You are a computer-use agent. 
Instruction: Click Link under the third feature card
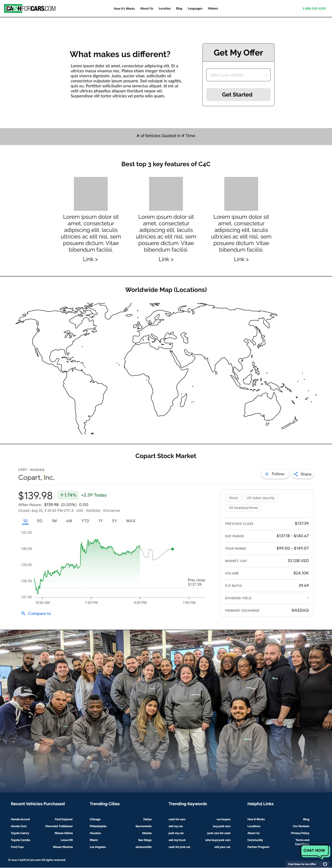pyautogui.click(x=241, y=259)
